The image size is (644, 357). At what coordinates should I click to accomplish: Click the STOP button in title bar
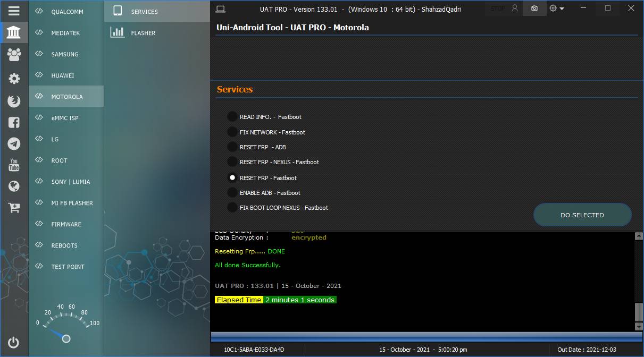[x=498, y=8]
